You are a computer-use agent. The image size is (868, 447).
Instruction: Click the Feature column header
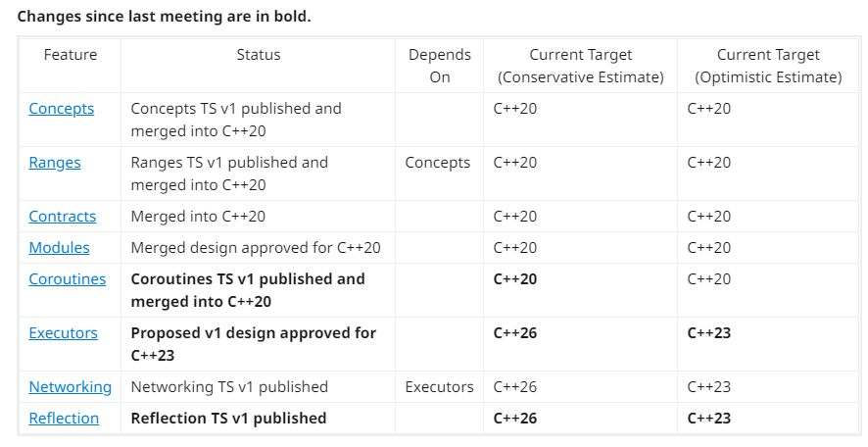[71, 55]
